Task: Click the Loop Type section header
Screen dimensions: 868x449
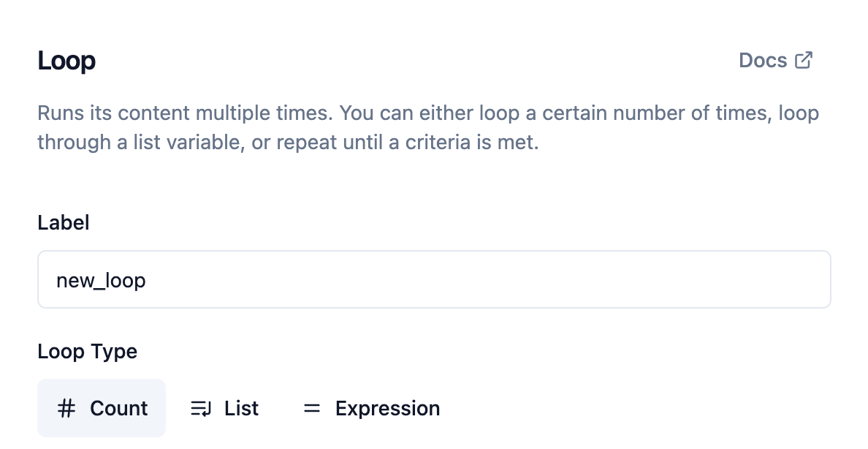Action: [87, 351]
